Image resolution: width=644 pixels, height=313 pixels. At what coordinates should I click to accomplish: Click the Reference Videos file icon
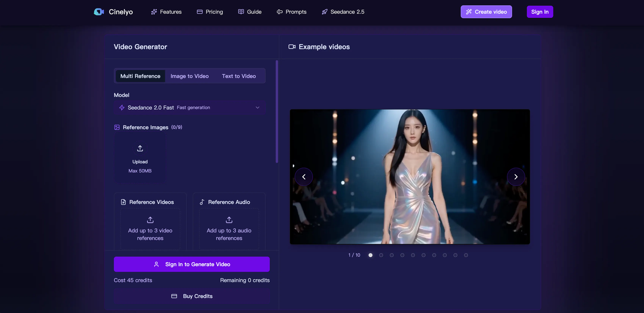pyautogui.click(x=123, y=202)
